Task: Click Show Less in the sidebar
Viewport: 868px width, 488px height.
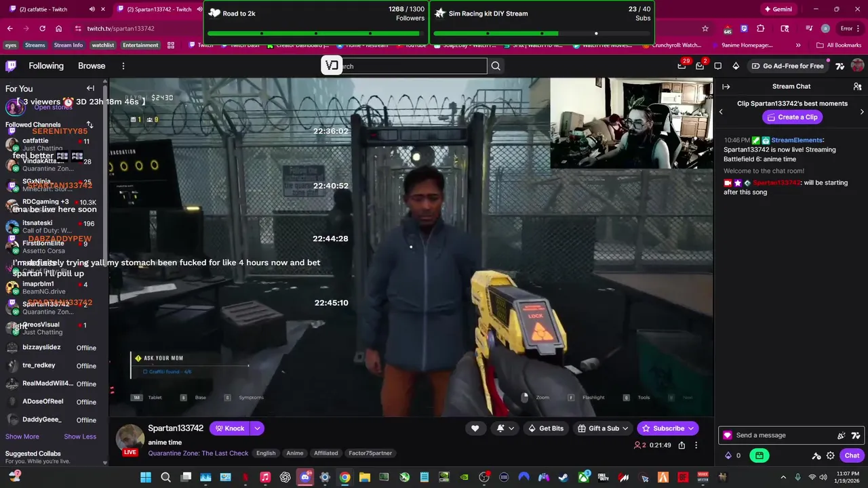Action: click(80, 436)
